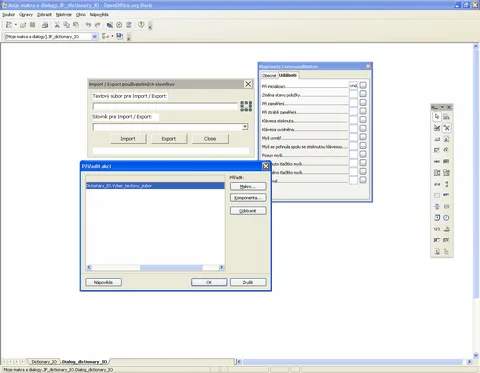Open the Nápověda menu
Viewport: 480px width, 373px height.
click(99, 15)
